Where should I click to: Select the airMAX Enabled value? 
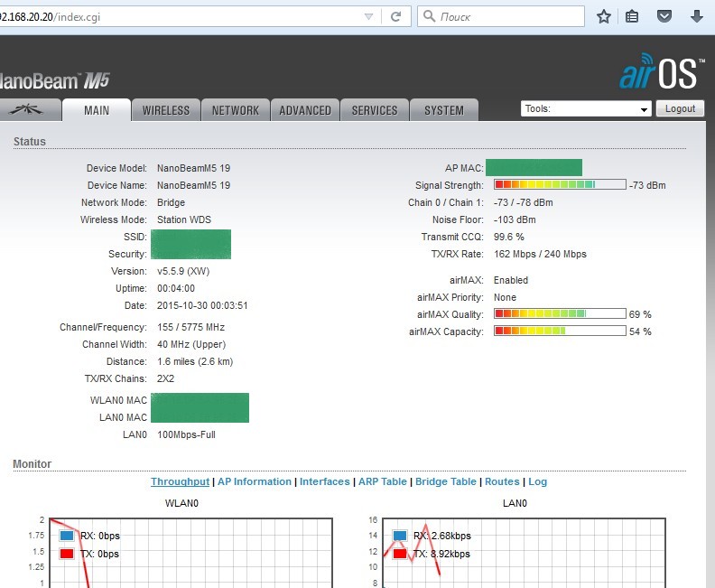(x=511, y=280)
